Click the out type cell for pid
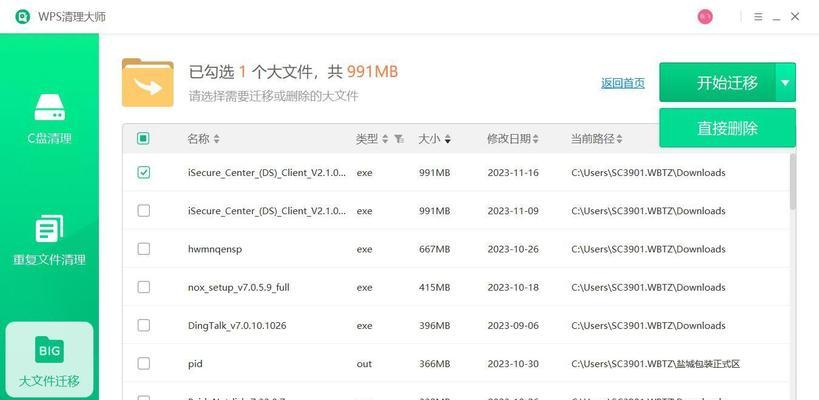The width and height of the screenshot is (819, 400). pyautogui.click(x=364, y=364)
